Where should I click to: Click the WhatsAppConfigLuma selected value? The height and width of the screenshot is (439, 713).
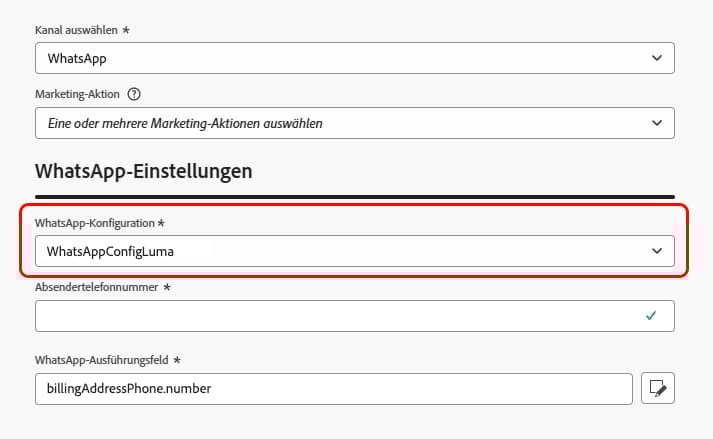[118, 251]
